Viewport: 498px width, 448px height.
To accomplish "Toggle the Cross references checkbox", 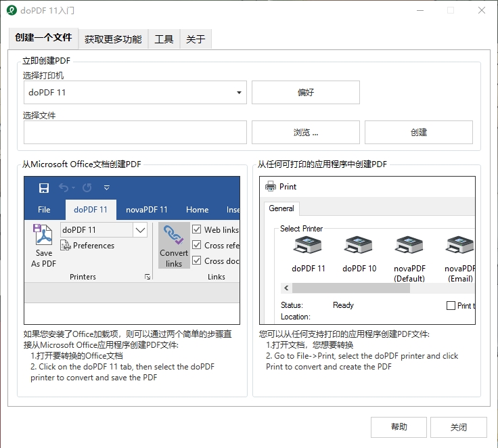I will pos(197,245).
